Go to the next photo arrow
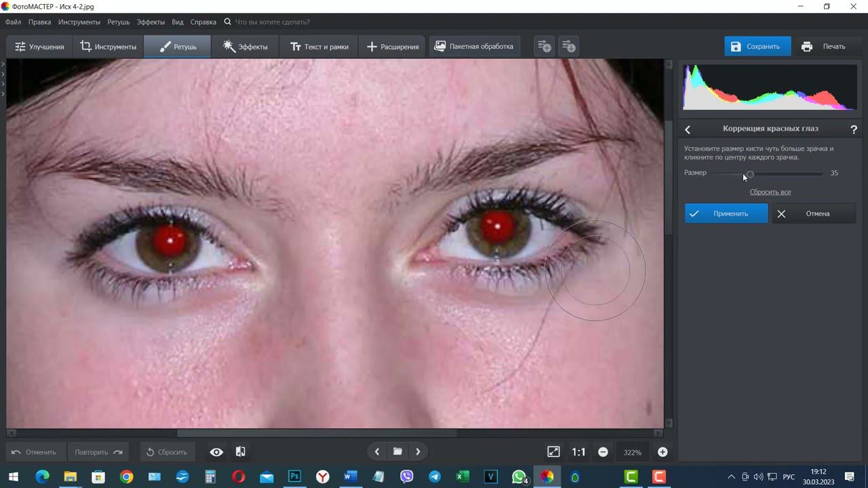 tap(418, 452)
